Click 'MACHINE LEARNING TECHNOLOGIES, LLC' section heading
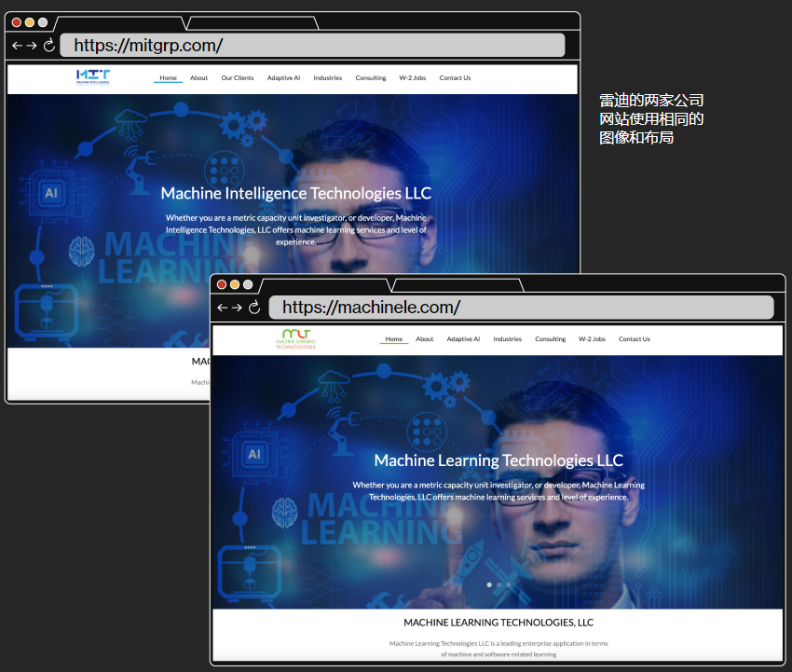The width and height of the screenshot is (792, 672). tap(498, 623)
